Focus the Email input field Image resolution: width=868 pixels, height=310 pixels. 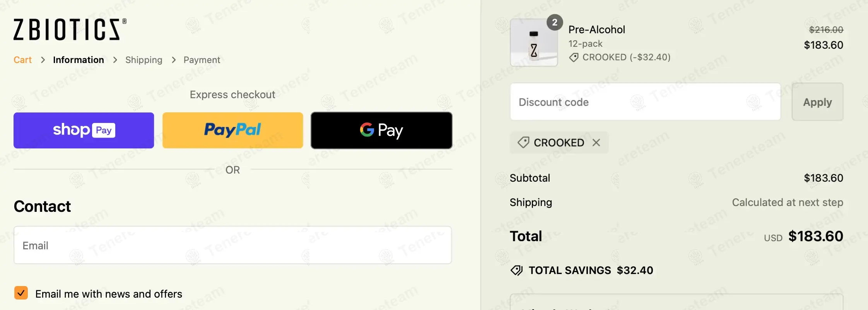point(232,245)
